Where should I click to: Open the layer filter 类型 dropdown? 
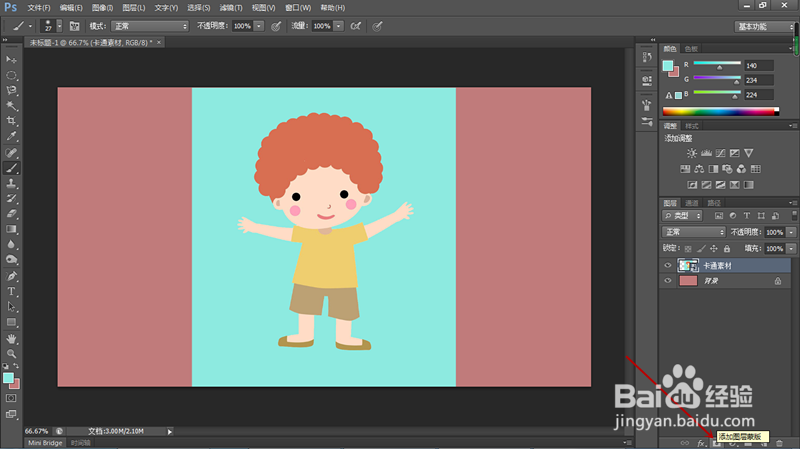click(x=683, y=216)
